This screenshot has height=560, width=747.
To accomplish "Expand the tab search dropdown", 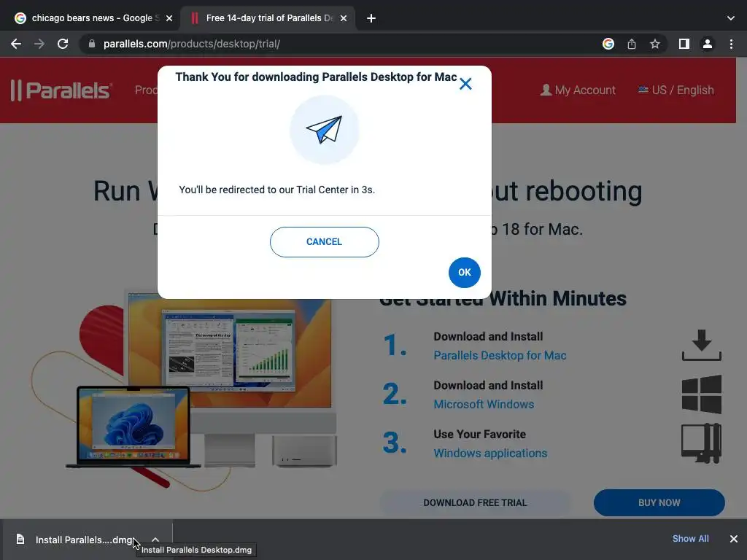I will tap(730, 18).
